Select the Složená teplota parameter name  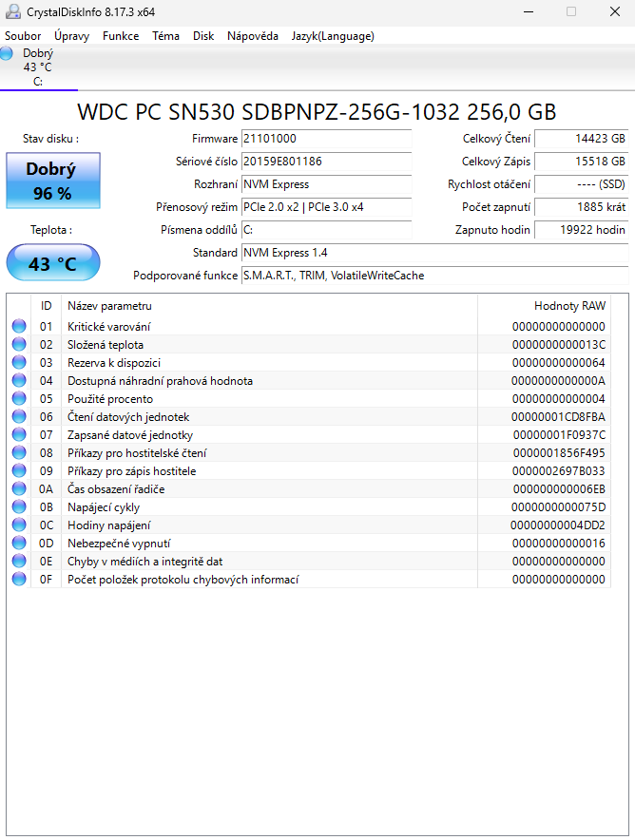click(x=106, y=345)
